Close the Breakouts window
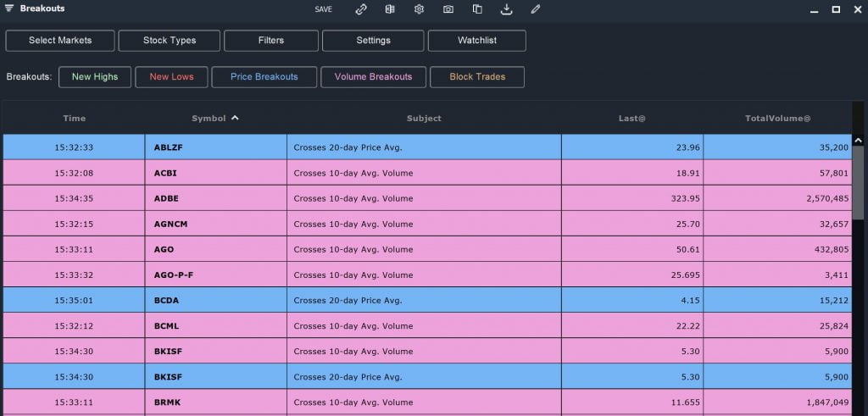 [858, 9]
